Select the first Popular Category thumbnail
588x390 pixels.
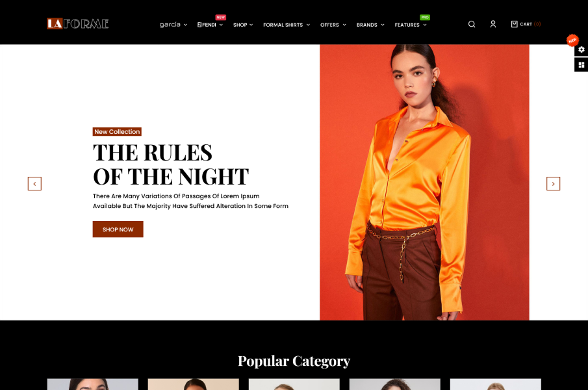(93, 384)
